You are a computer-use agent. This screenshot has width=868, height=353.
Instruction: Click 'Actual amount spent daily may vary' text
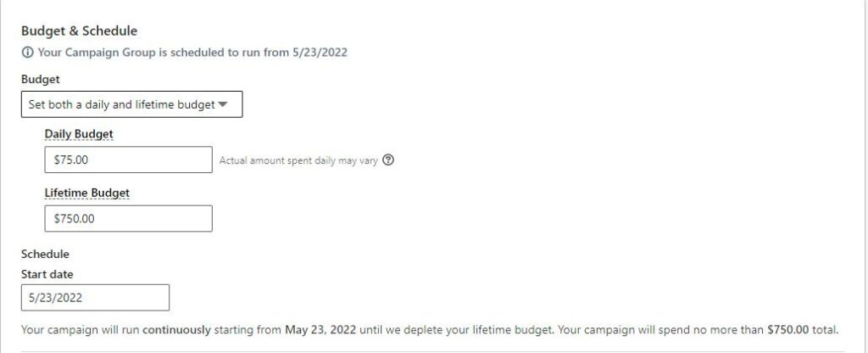[x=298, y=160]
